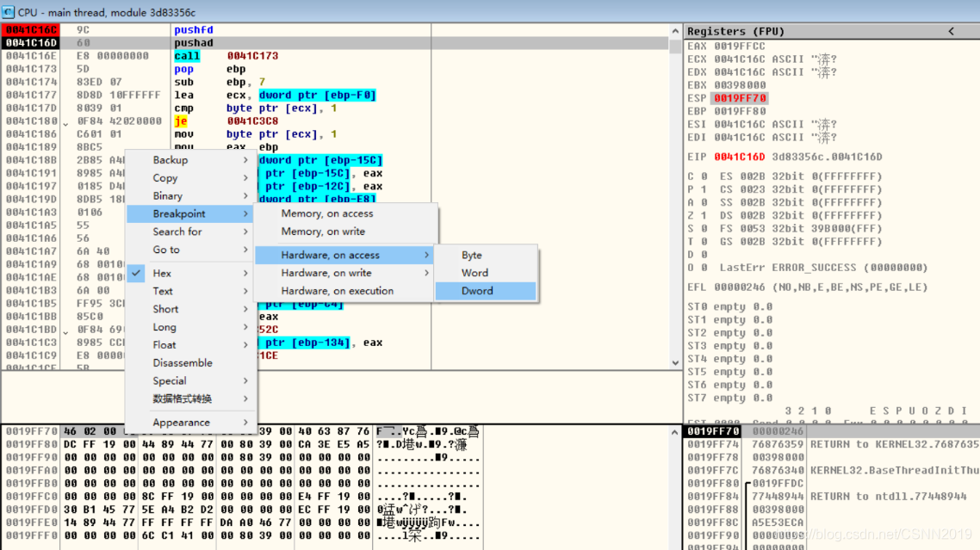This screenshot has width=980, height=550.
Task: Select the EIP register value 0041C16D
Action: pos(740,157)
